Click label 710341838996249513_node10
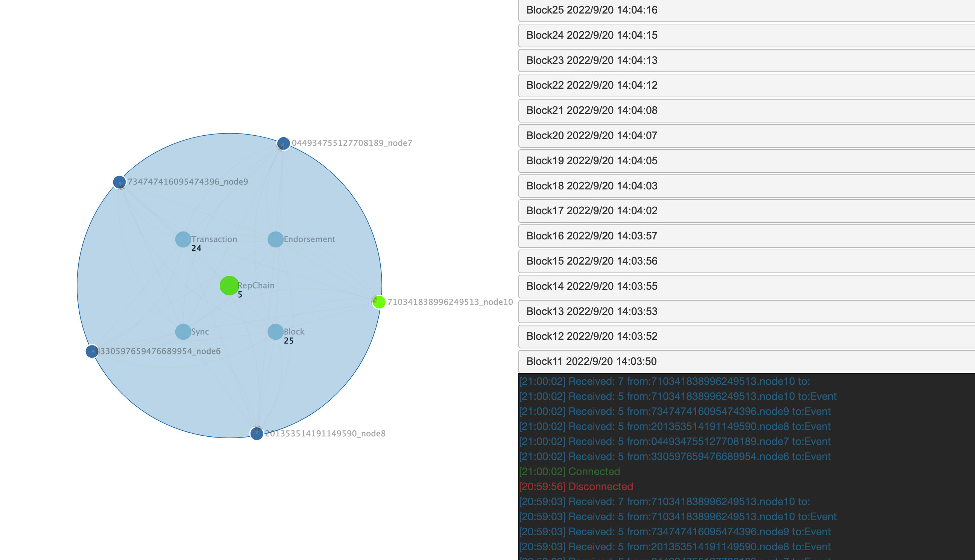This screenshot has width=975, height=560. (450, 302)
